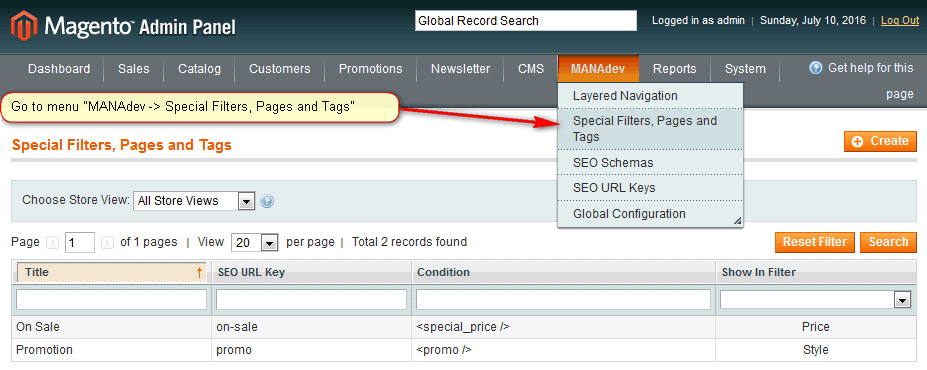Click the Log Out link
This screenshot has height=370, width=927.
(x=900, y=21)
